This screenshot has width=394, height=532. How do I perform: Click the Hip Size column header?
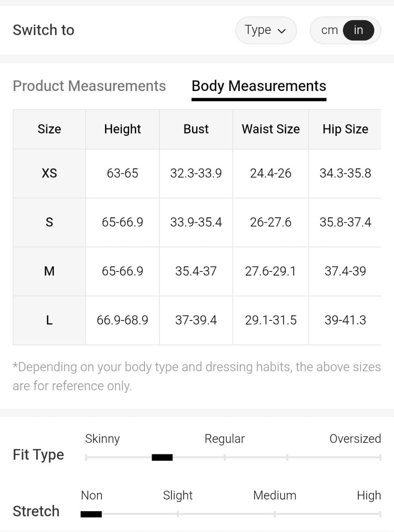point(345,129)
